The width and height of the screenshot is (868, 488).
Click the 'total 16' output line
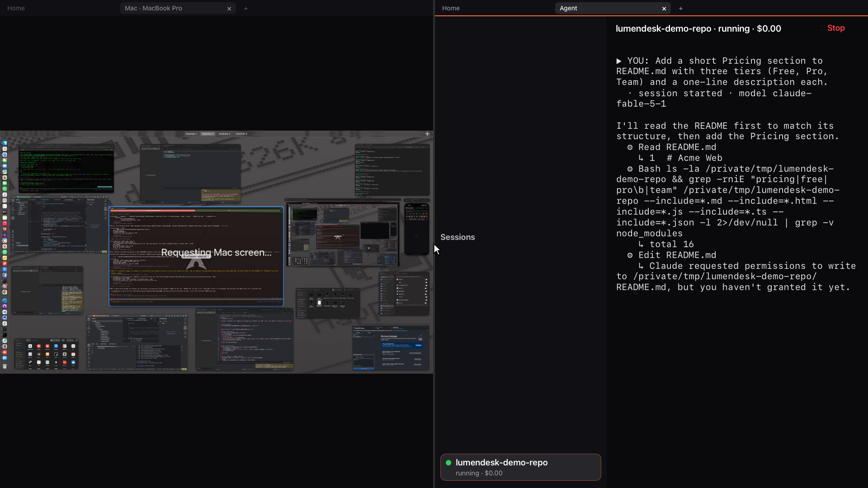point(666,244)
